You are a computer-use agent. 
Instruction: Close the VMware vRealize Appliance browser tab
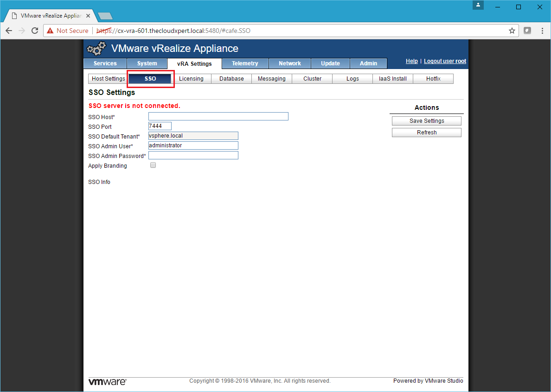(88, 15)
